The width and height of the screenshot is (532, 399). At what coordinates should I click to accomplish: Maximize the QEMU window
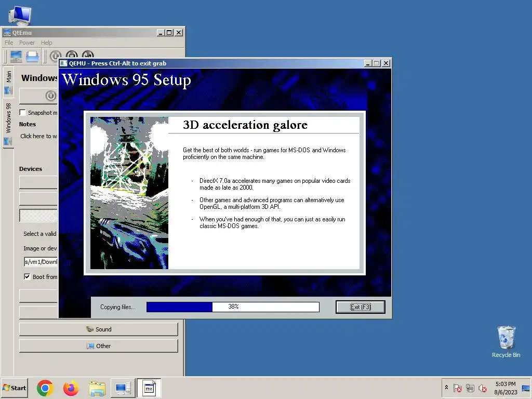pyautogui.click(x=376, y=63)
